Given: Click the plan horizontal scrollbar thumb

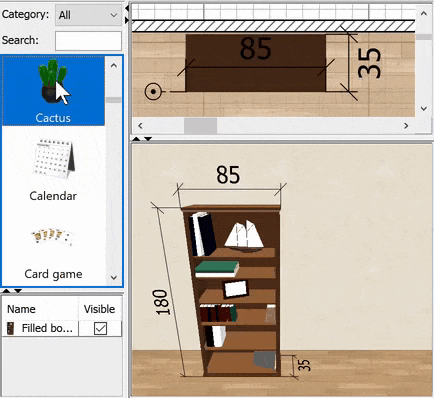Looking at the screenshot, I should (201, 126).
